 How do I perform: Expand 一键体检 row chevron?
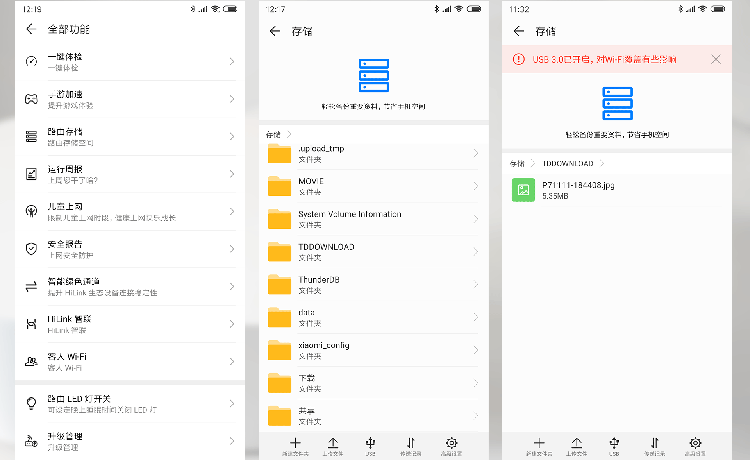pyautogui.click(x=232, y=61)
